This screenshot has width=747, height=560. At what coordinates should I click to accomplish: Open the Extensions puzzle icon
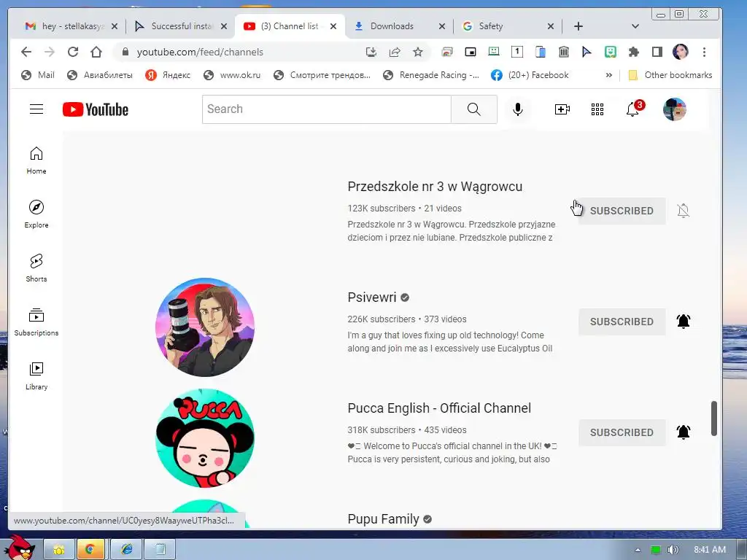click(x=634, y=52)
